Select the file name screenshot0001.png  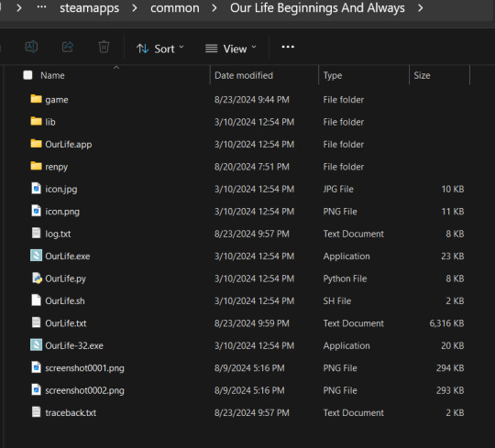[84, 368]
